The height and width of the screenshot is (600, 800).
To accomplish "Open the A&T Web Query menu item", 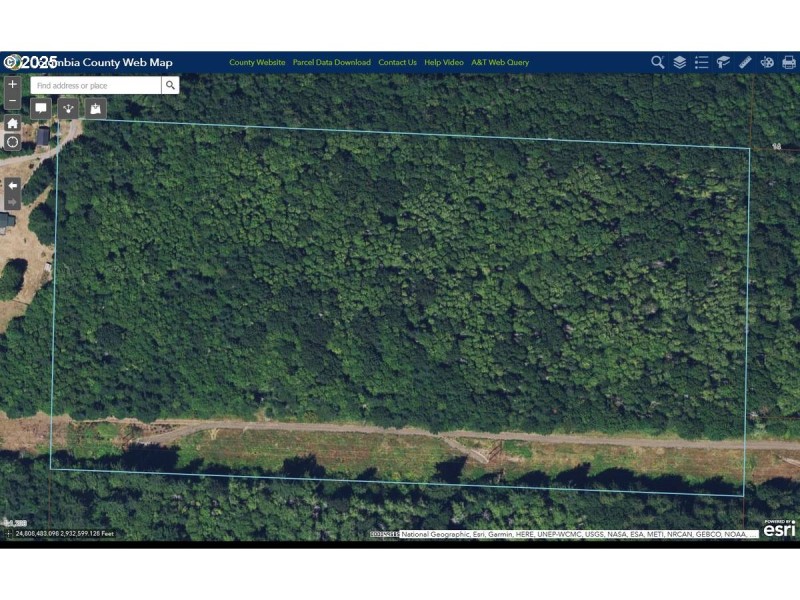I will (x=500, y=61).
